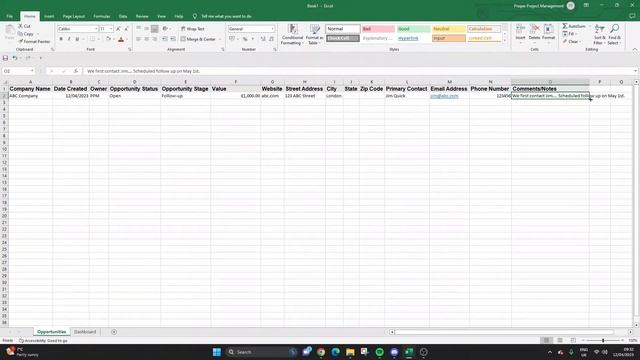Apply the Normal cell style
This screenshot has width=640, height=360.
(x=343, y=29)
